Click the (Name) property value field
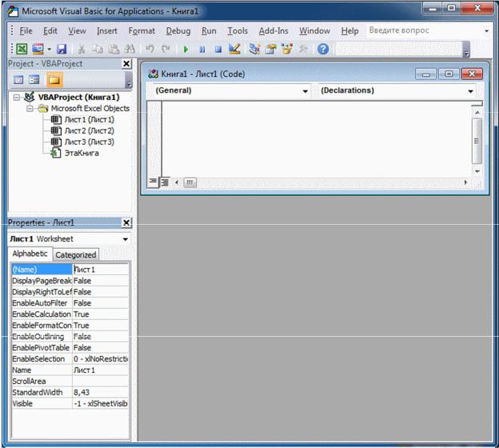 (x=101, y=270)
